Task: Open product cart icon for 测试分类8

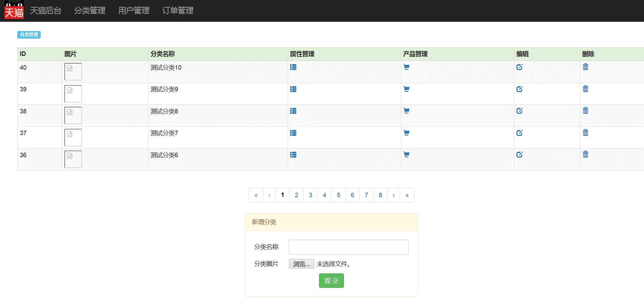Action: coord(406,111)
